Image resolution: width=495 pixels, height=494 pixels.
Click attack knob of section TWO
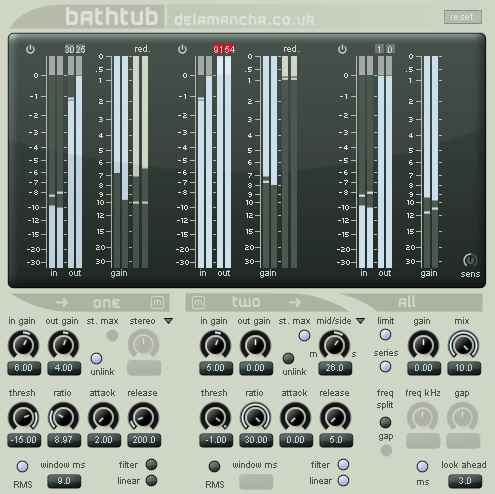point(295,417)
